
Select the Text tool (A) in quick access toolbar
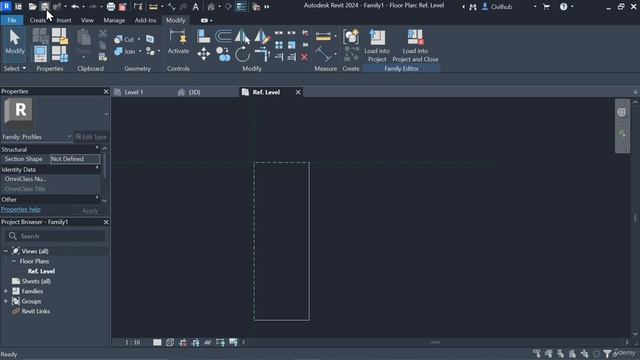196,7
